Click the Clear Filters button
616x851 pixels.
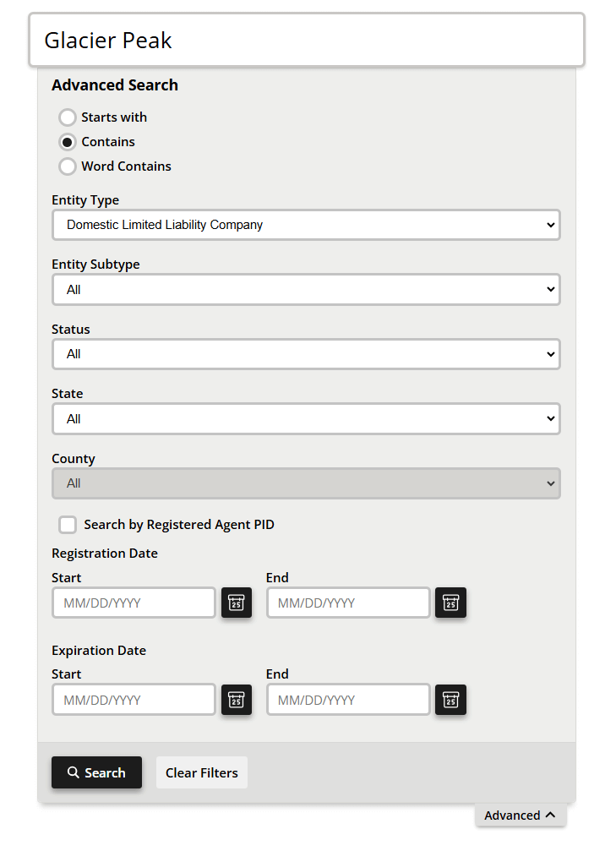coord(201,772)
